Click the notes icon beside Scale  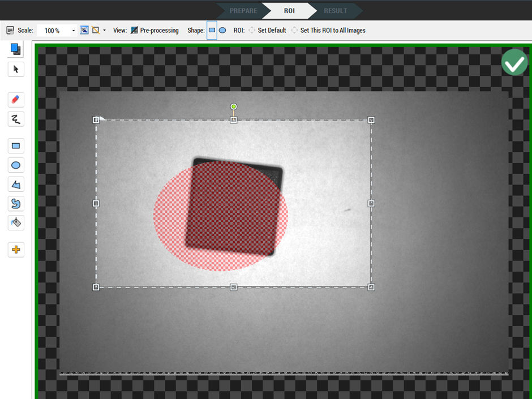pyautogui.click(x=10, y=30)
